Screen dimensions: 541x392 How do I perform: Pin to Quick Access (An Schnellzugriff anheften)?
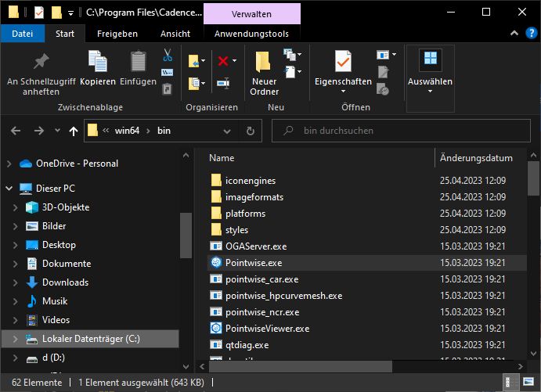(41, 73)
